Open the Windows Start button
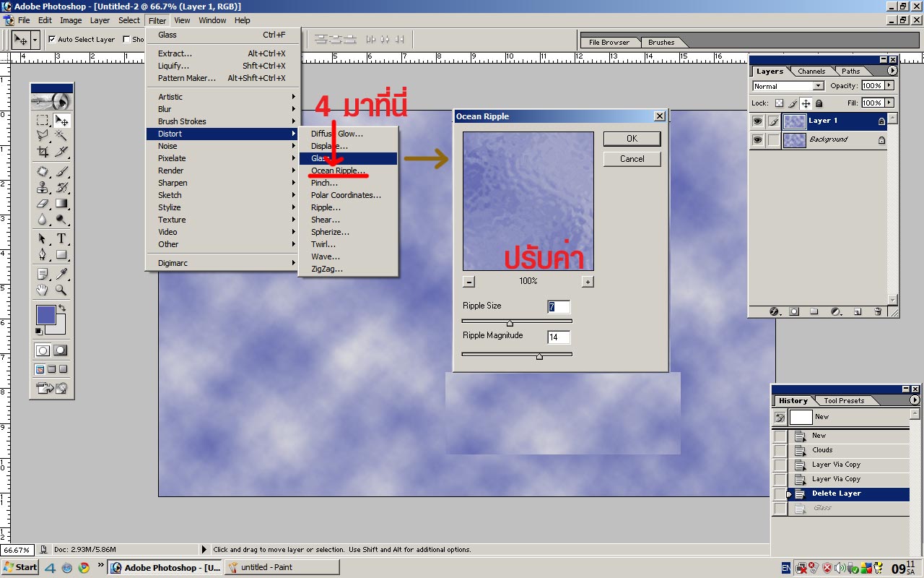This screenshot has height=578, width=924. pyautogui.click(x=20, y=567)
